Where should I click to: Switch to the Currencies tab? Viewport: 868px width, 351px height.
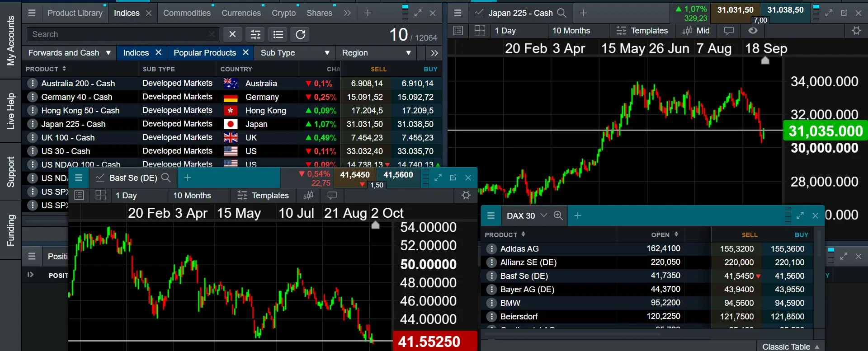pyautogui.click(x=241, y=13)
